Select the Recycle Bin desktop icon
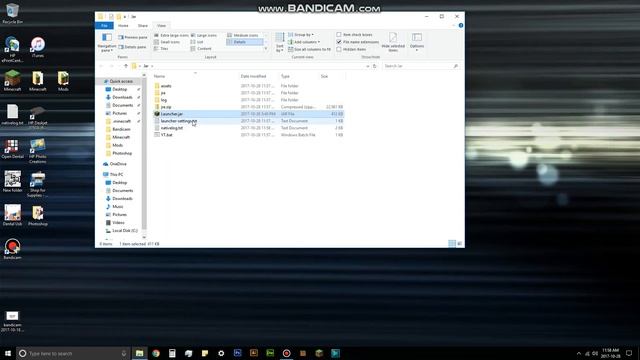 [x=12, y=13]
